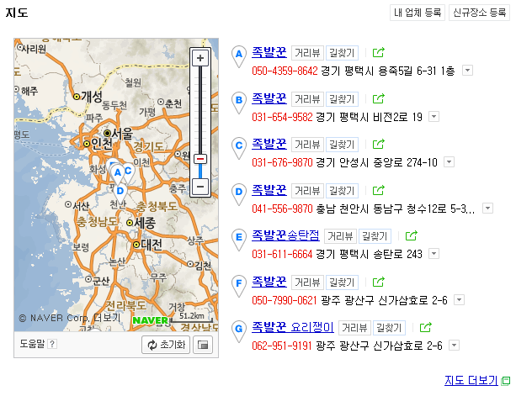Click 거리뷰 for 족발꾼 요리쟁이

click(354, 328)
